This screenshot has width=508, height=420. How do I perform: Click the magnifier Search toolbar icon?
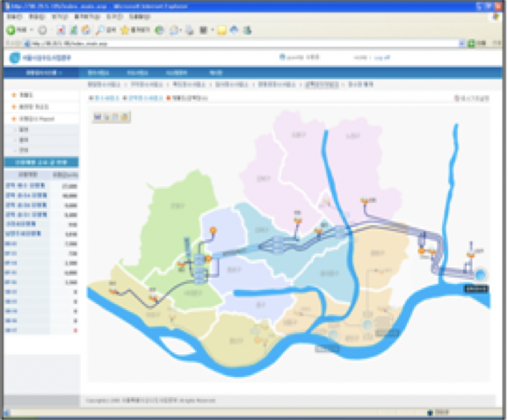(x=100, y=30)
